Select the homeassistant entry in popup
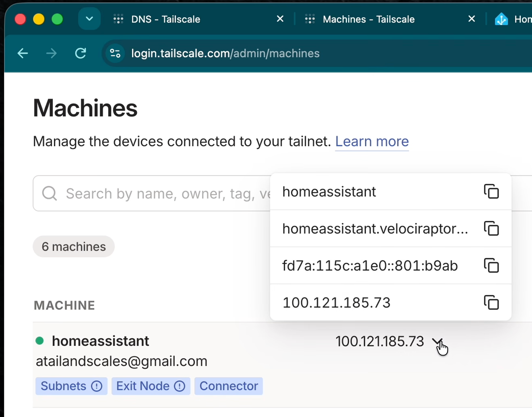Image resolution: width=532 pixels, height=417 pixels. click(x=329, y=192)
